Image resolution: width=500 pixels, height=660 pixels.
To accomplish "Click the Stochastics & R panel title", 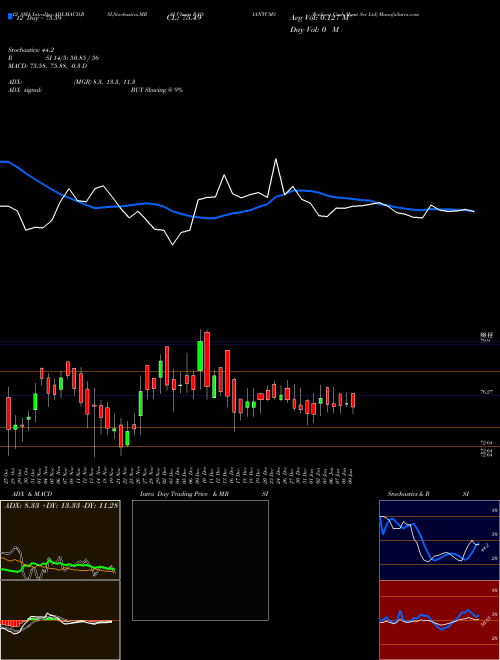I will (409, 494).
